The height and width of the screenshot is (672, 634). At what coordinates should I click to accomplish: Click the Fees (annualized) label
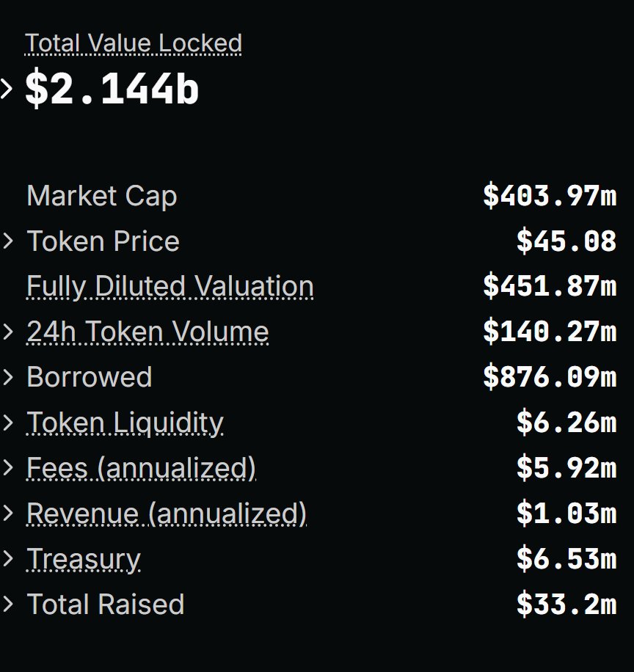coord(141,468)
